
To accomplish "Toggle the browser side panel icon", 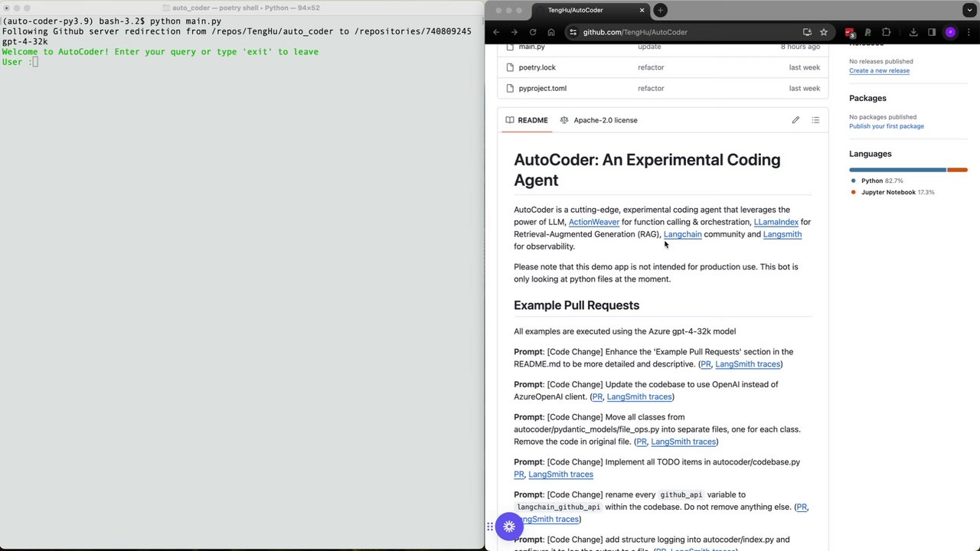I will click(x=932, y=32).
